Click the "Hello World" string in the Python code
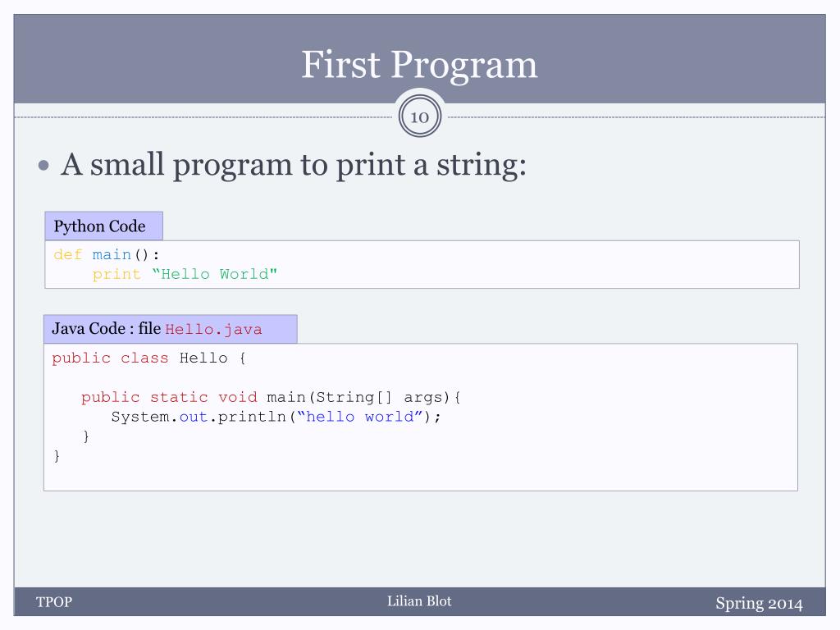The width and height of the screenshot is (840, 630). [214, 274]
